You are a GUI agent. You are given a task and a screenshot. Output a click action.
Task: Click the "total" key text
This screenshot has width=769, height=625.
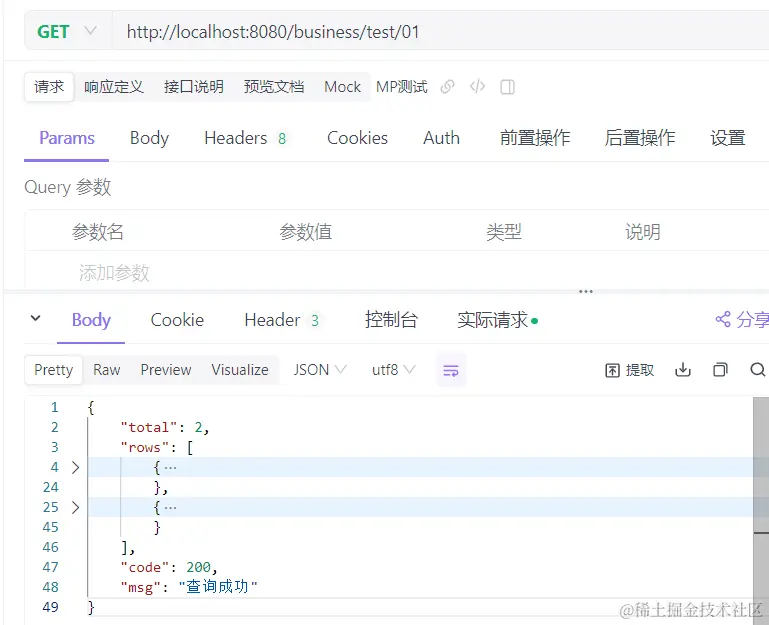click(149, 428)
